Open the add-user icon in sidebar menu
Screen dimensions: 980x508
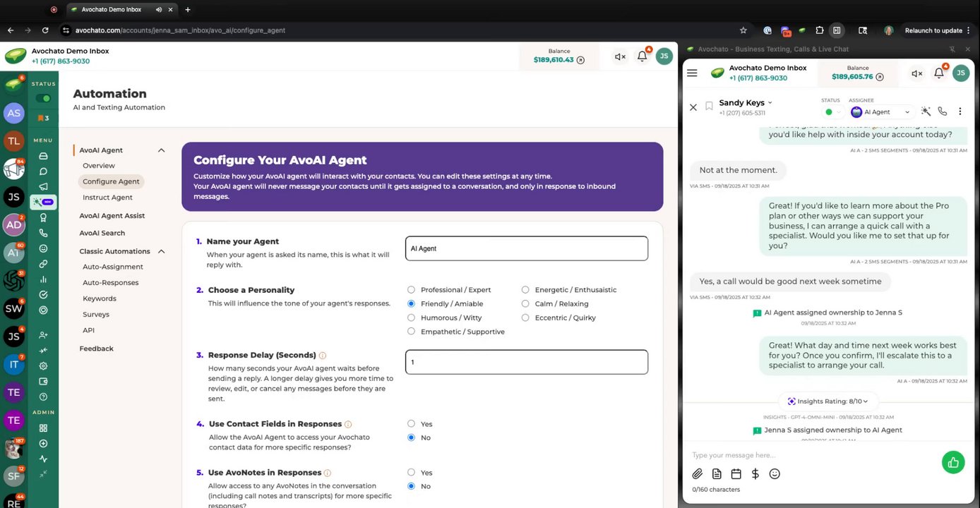[x=43, y=335]
